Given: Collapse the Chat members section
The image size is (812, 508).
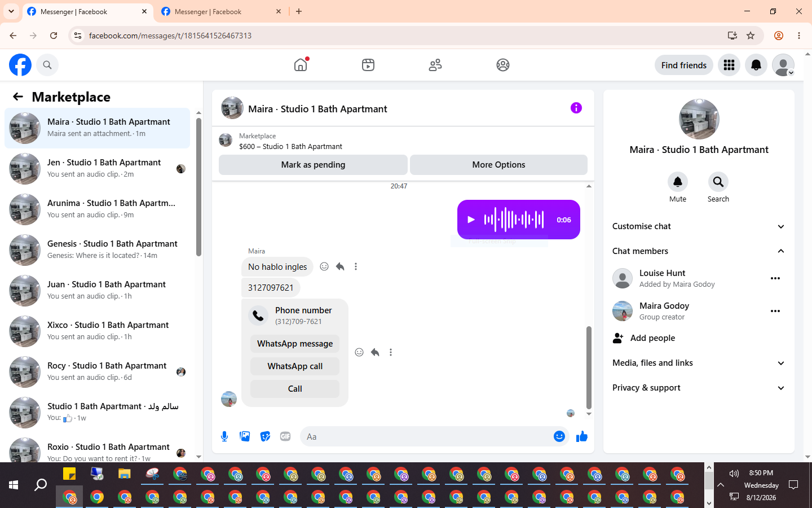Looking at the screenshot, I should (699, 251).
